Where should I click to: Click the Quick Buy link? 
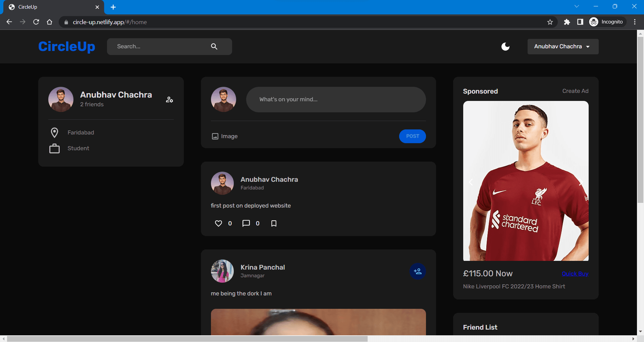tap(575, 274)
